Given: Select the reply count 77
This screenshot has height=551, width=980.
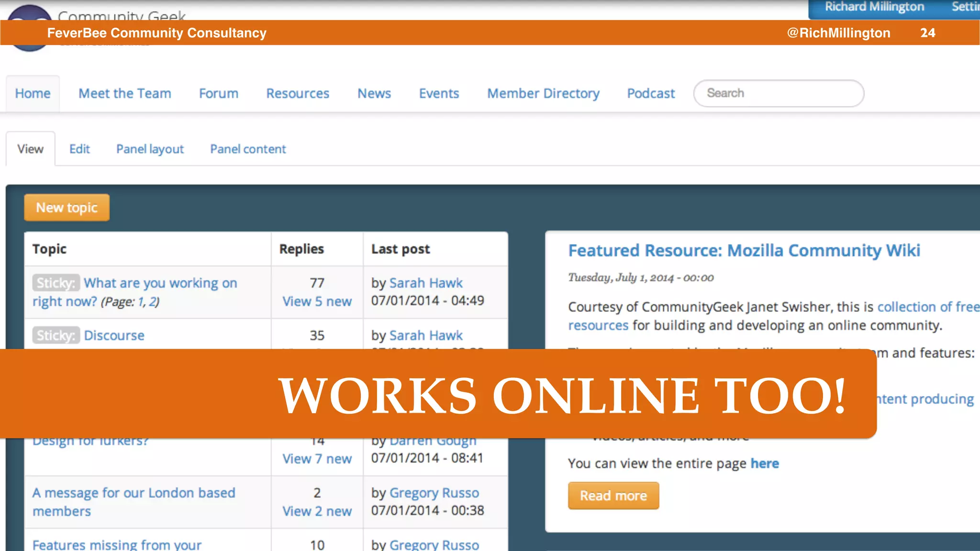Looking at the screenshot, I should [317, 283].
